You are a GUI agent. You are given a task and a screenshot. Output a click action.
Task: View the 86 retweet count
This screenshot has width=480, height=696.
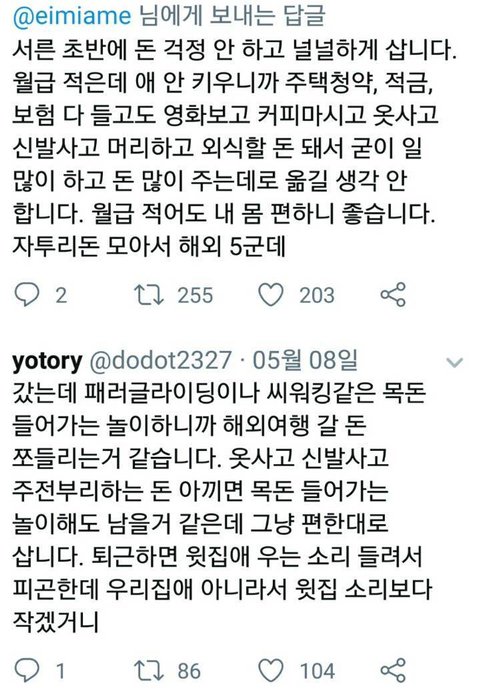pyautogui.click(x=189, y=671)
